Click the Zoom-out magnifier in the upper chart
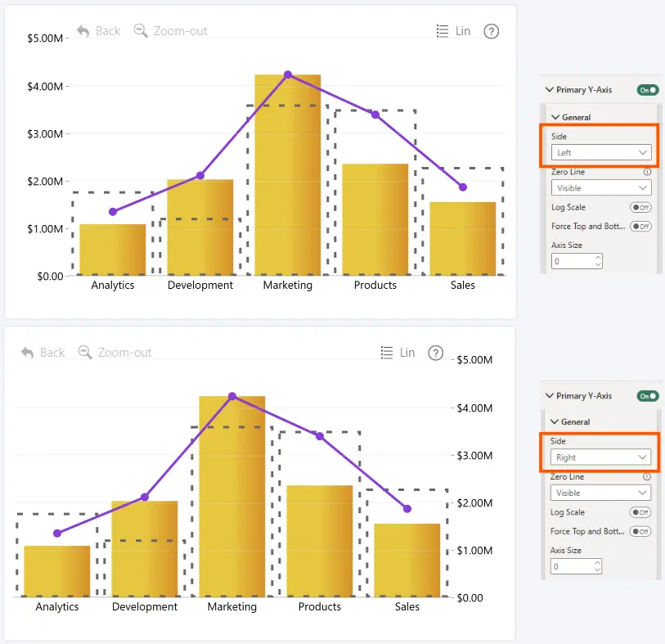Screen dimensions: 665x644 141,31
